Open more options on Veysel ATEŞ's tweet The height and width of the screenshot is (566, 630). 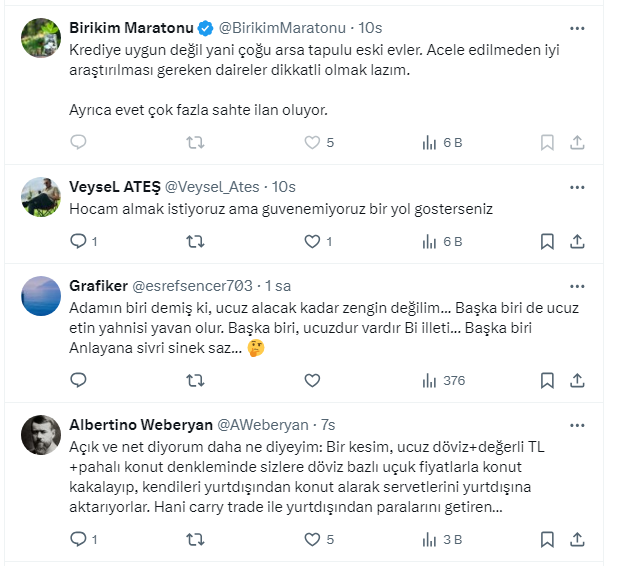pyautogui.click(x=578, y=187)
